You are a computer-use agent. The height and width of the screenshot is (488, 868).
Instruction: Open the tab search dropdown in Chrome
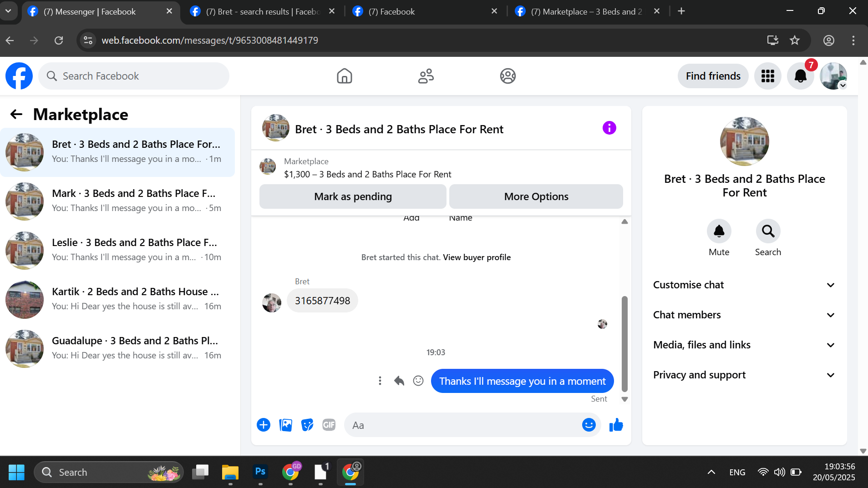[x=9, y=11]
